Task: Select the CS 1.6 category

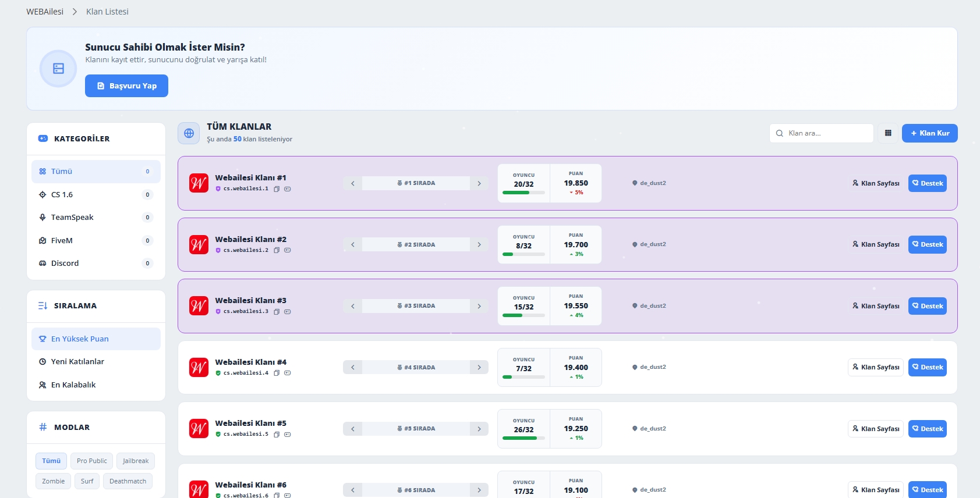Action: [96, 194]
